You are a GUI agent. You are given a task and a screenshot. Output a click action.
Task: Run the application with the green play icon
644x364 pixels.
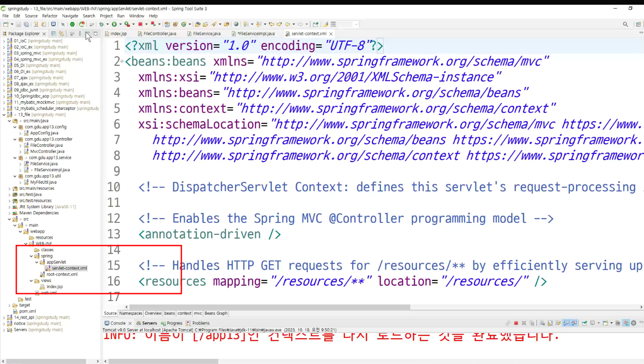114,24
